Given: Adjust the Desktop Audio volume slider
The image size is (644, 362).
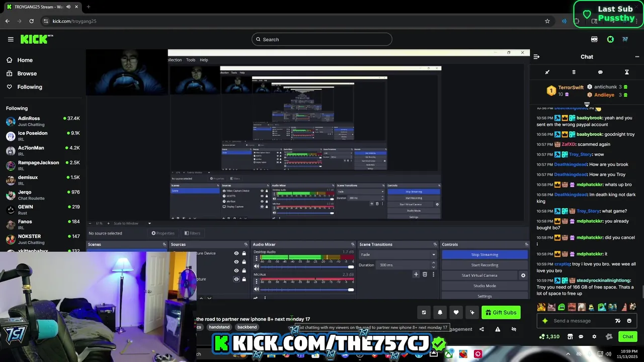Looking at the screenshot, I should (x=307, y=266).
